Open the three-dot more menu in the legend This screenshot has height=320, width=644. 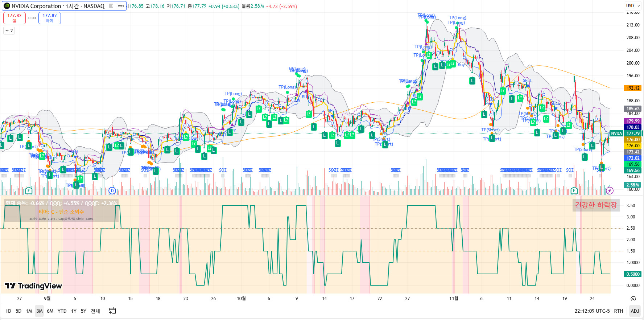point(121,6)
